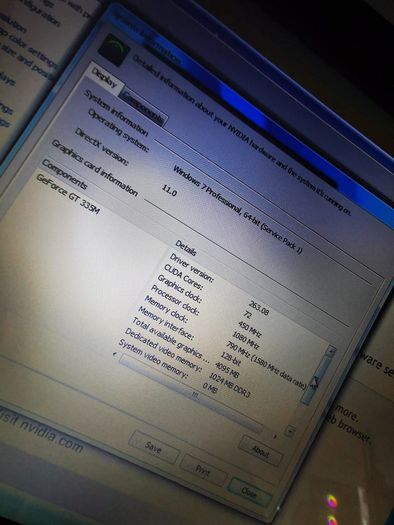Viewport: 394px width, 525px height.
Task: Click the CUDA Cores value 72
Action: [247, 315]
